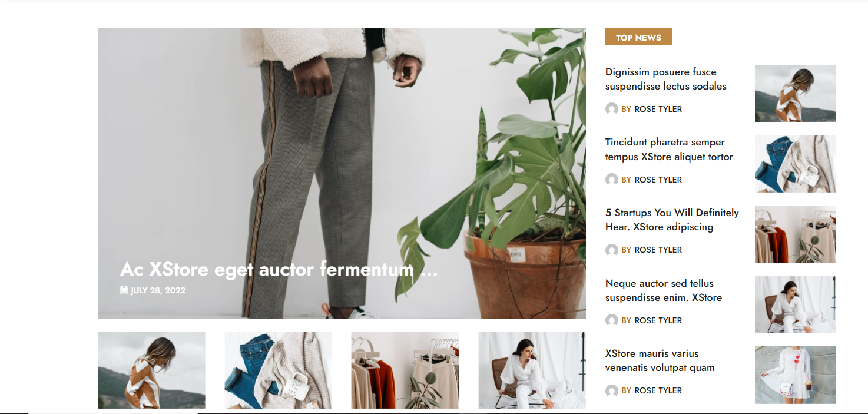
Task: Open article Tincidunt pharetra semper tempus
Action: click(669, 150)
